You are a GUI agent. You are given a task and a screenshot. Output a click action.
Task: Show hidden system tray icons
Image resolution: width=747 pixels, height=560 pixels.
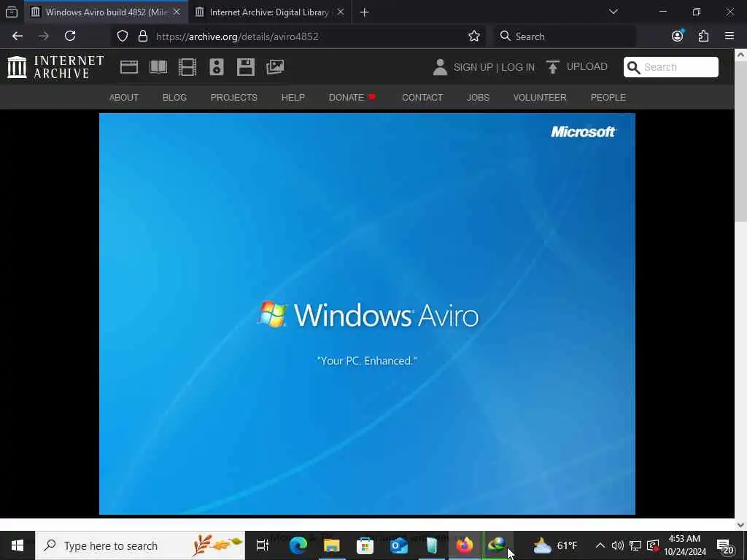click(x=600, y=545)
